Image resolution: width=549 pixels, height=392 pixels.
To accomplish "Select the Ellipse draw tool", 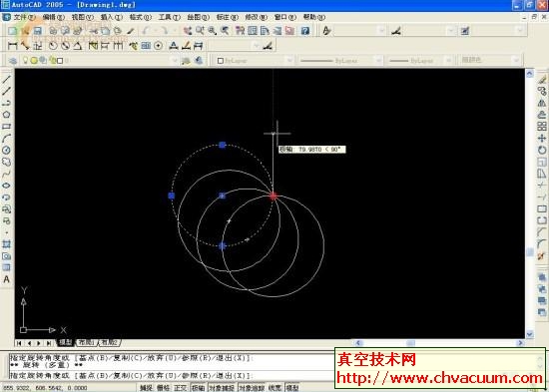I will click(x=6, y=186).
